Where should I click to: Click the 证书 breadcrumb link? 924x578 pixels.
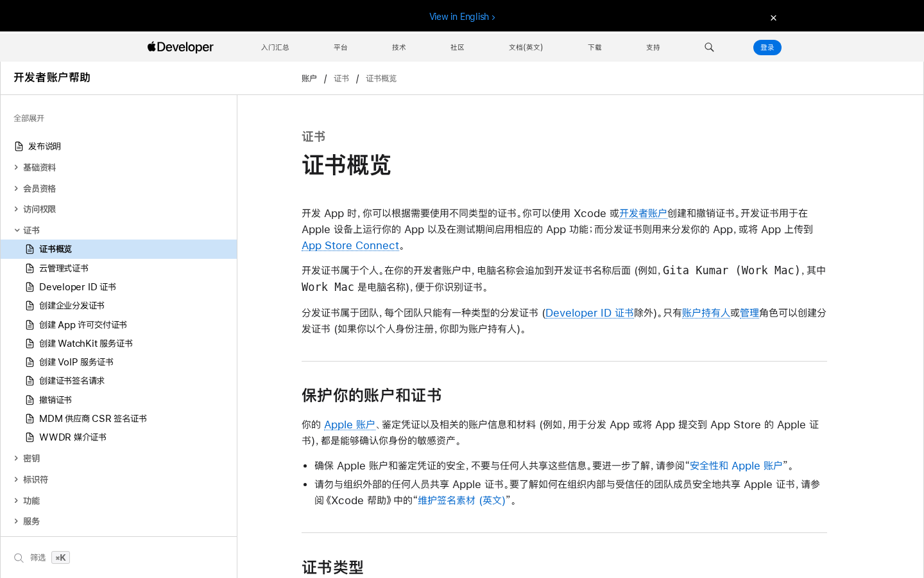click(x=341, y=78)
